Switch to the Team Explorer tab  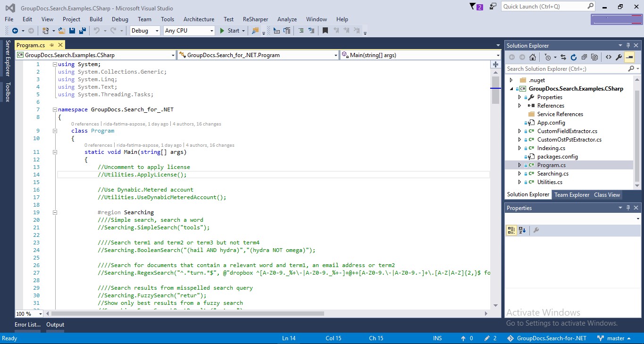pyautogui.click(x=571, y=195)
